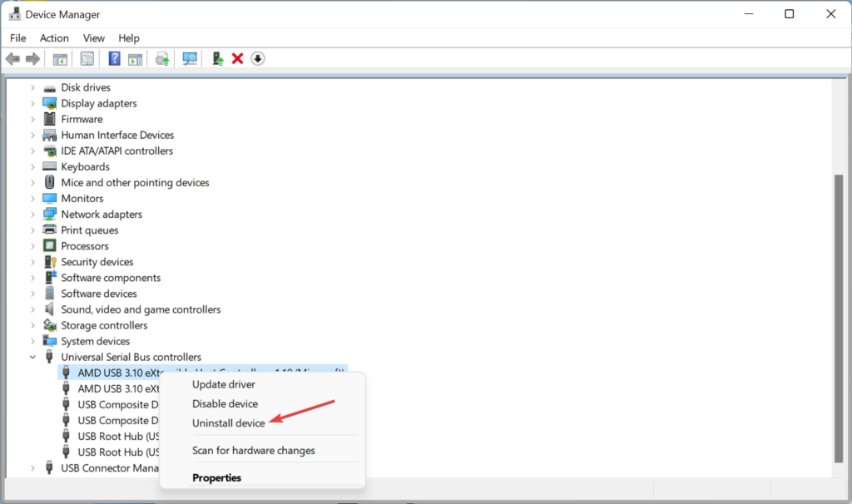Click the Disk drives category icon
Screen dimensions: 852x504
(x=49, y=88)
